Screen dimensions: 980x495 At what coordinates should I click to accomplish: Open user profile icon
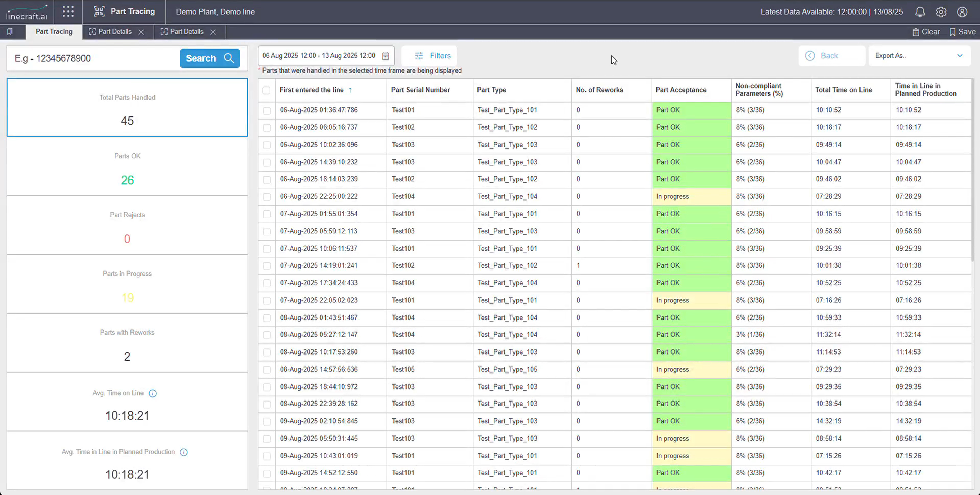(962, 12)
